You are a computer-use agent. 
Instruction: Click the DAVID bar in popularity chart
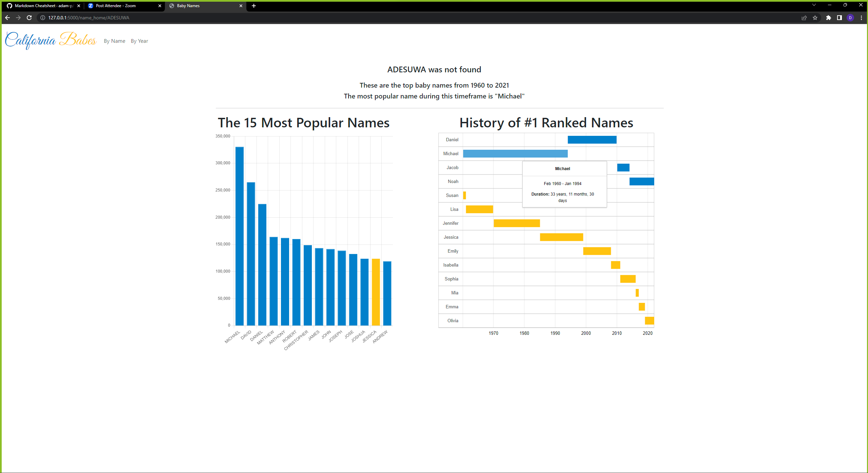[251, 254]
